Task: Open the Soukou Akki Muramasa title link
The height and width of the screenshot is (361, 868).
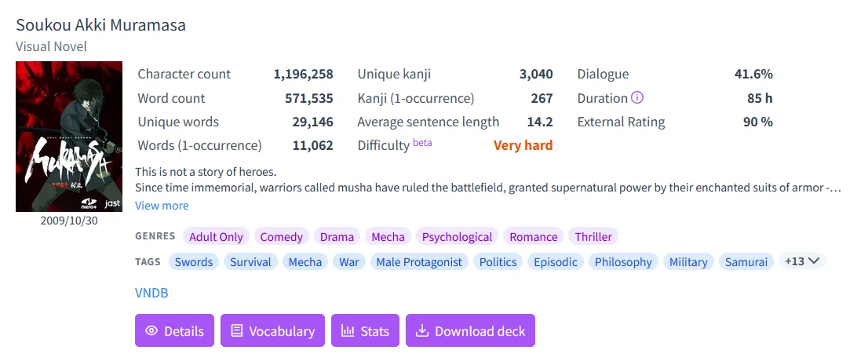Action: (100, 25)
